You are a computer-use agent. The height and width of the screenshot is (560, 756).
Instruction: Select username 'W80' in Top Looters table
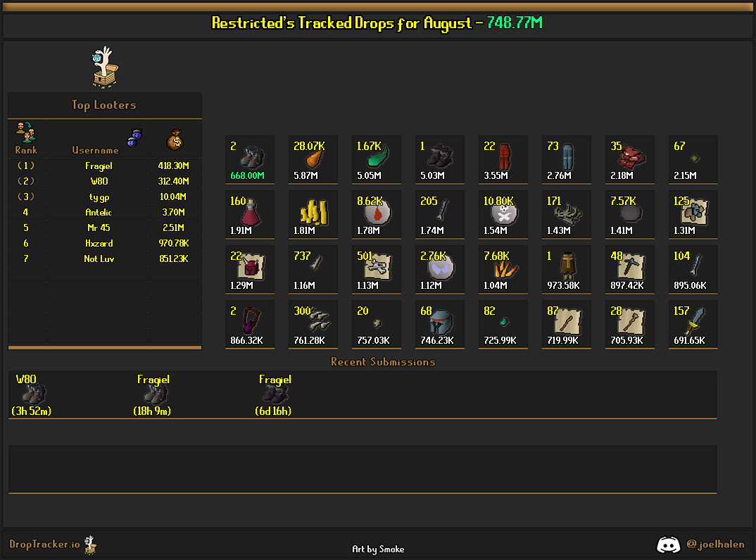(x=99, y=181)
